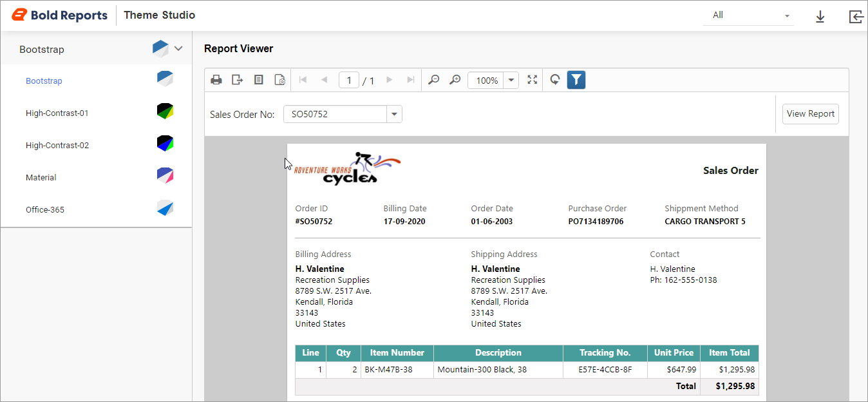Toggle the Print Layout icon
Image resolution: width=868 pixels, height=402 pixels.
tap(259, 80)
